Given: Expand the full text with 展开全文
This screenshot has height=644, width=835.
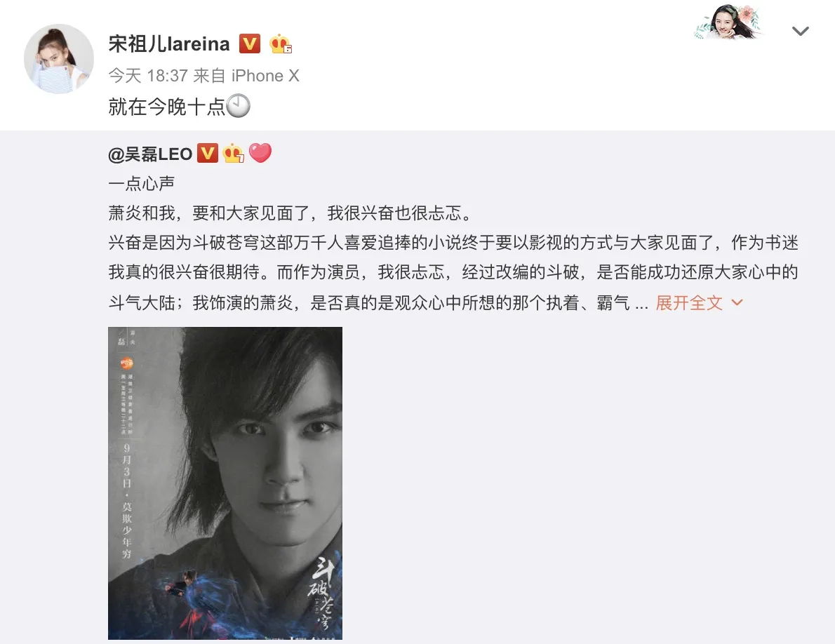Looking at the screenshot, I should tap(689, 303).
